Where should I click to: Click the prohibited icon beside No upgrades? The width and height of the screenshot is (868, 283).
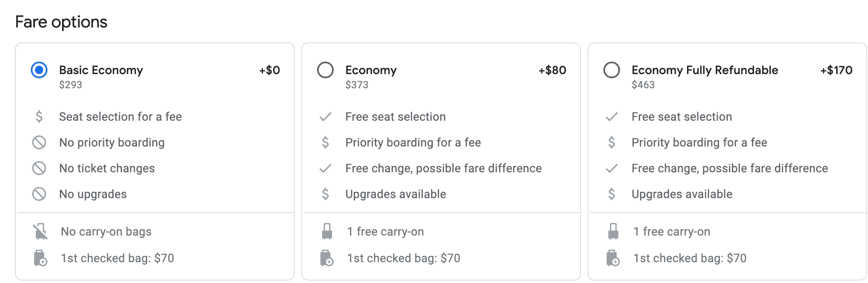(x=39, y=194)
